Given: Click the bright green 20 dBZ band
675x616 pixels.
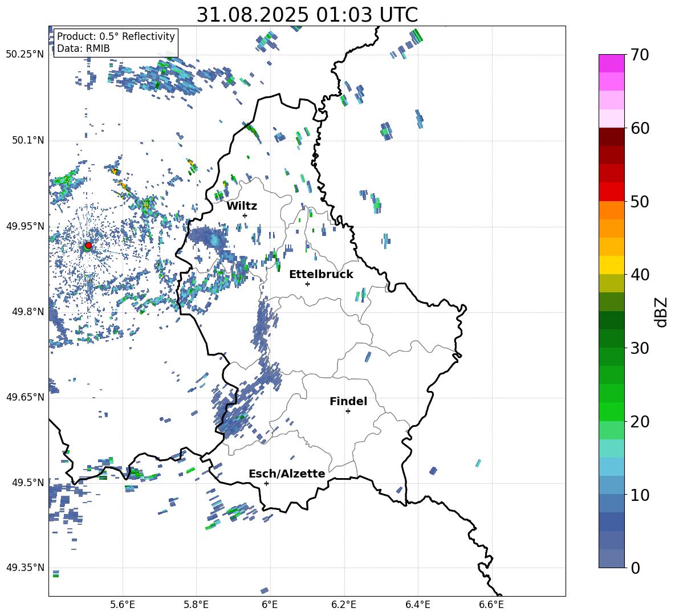Looking at the screenshot, I should tap(611, 411).
